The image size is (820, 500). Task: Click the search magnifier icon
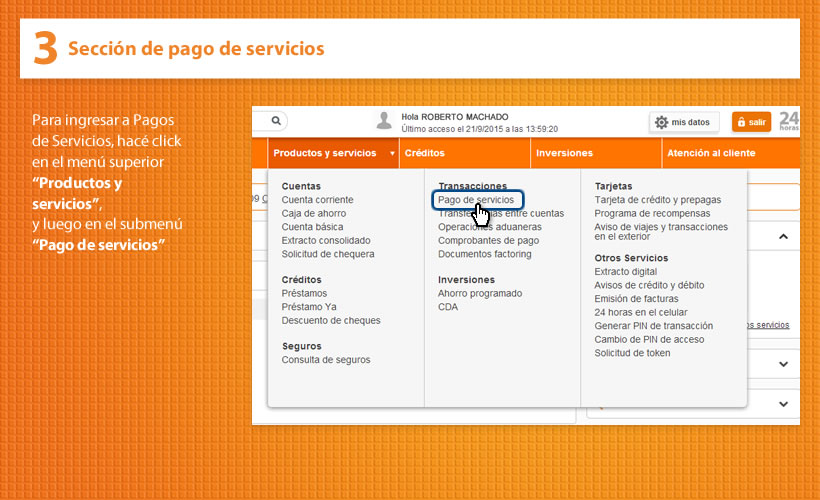click(276, 121)
